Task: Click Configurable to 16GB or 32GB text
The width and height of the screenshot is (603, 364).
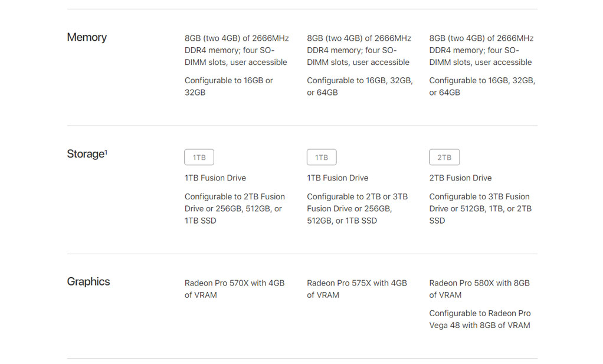Action: pos(229,87)
